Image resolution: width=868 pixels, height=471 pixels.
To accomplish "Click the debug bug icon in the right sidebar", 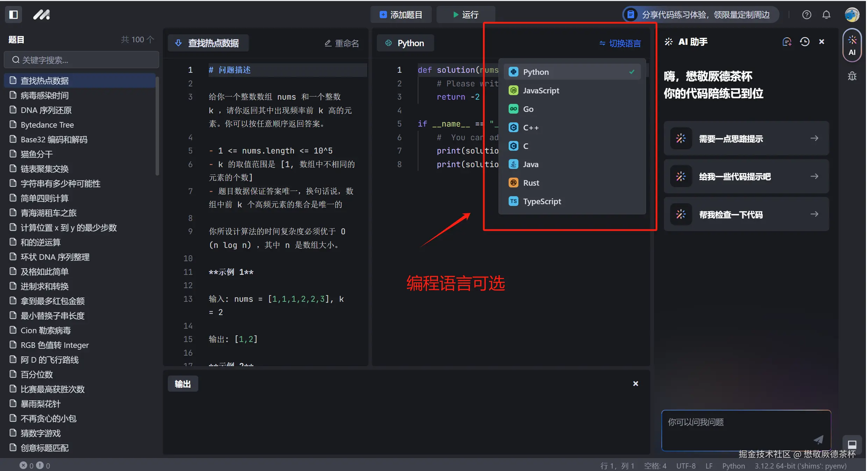I will click(852, 76).
